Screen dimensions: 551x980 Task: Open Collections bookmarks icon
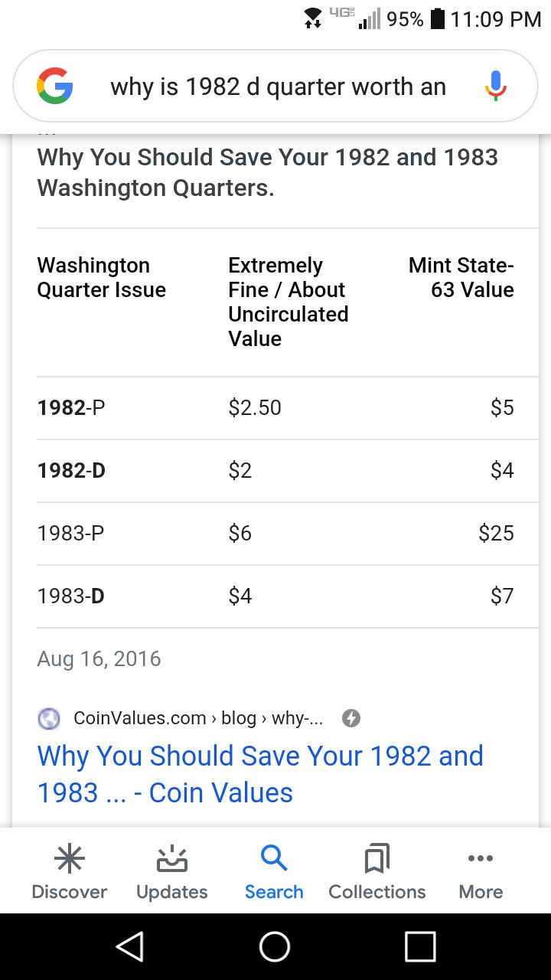[377, 858]
